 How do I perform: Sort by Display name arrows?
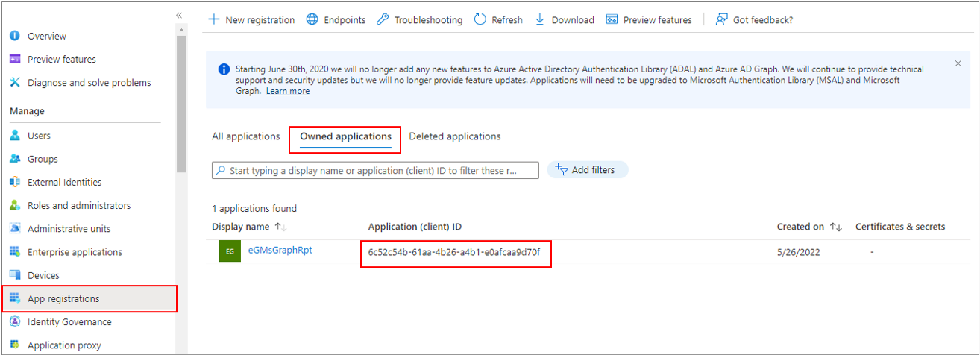pos(280,227)
